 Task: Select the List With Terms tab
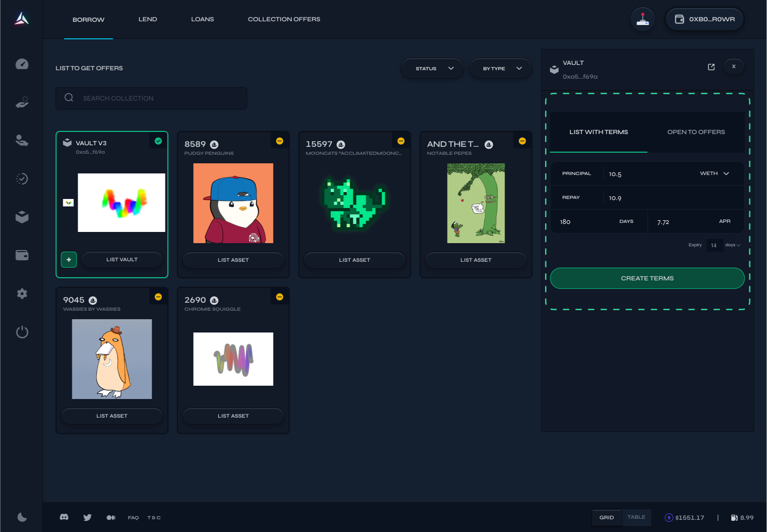599,132
